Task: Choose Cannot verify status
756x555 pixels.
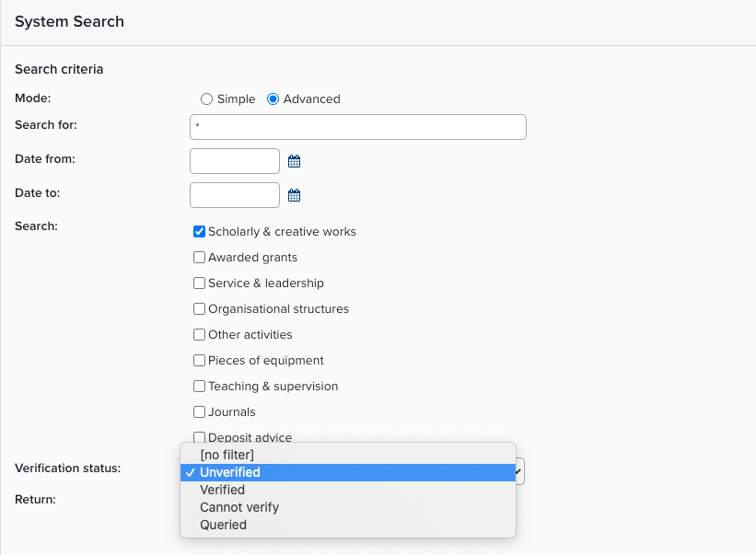Action: (239, 507)
